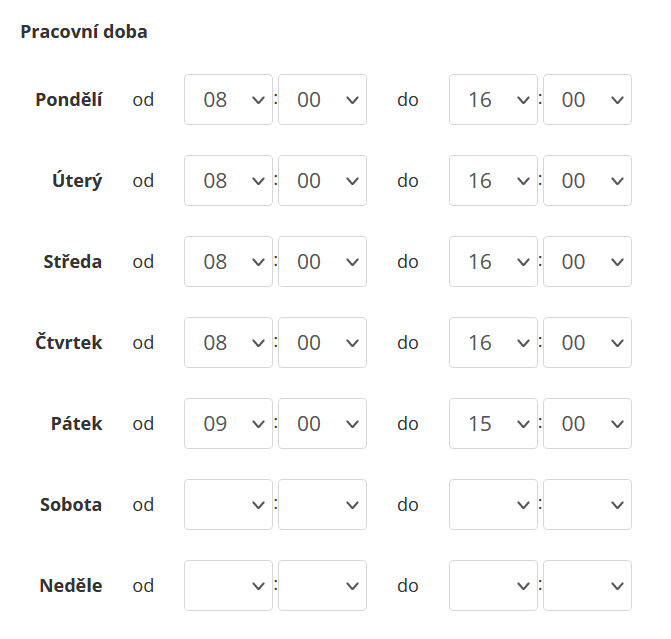Open Pondělí end hour dropdown

(493, 100)
